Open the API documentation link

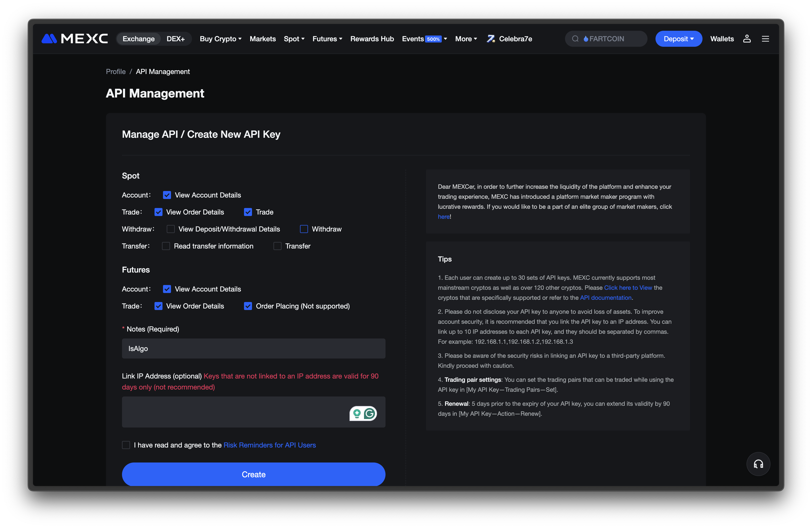pos(605,297)
